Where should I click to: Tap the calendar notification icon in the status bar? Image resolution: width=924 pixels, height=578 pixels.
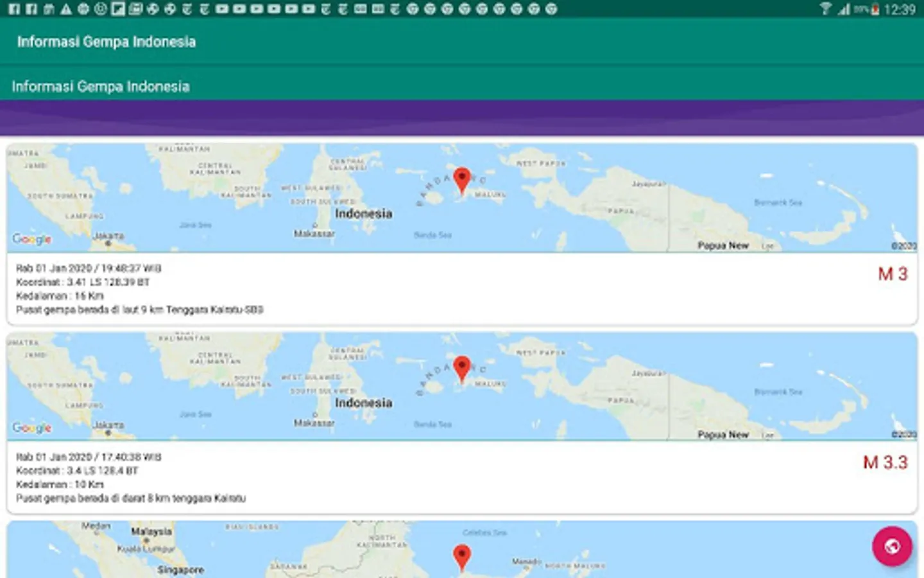point(49,9)
